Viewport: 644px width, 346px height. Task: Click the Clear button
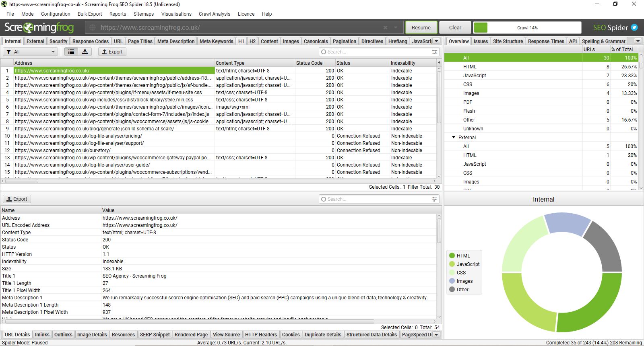click(x=455, y=28)
